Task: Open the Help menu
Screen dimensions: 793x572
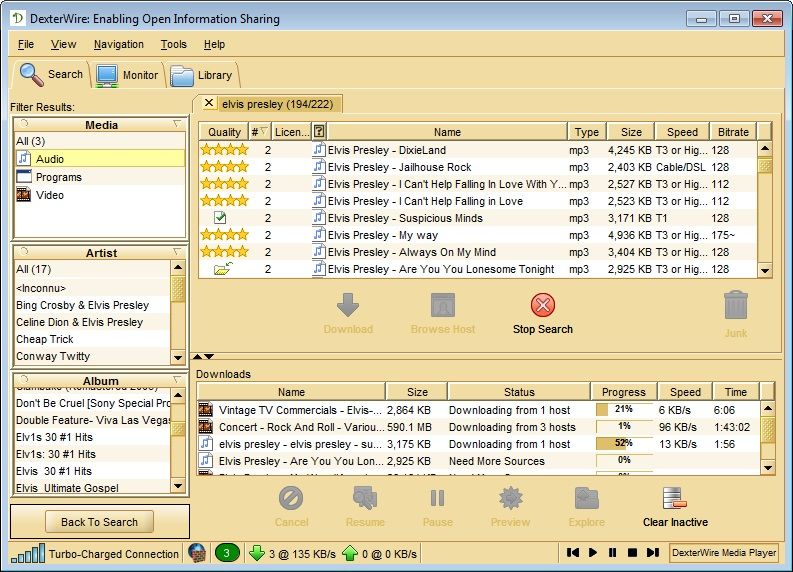Action: (214, 45)
